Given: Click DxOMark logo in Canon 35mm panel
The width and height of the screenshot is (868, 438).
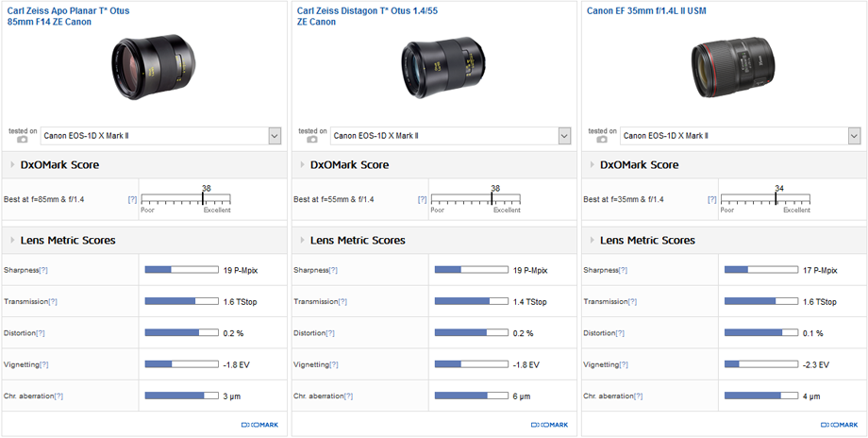Looking at the screenshot, I should 840,426.
